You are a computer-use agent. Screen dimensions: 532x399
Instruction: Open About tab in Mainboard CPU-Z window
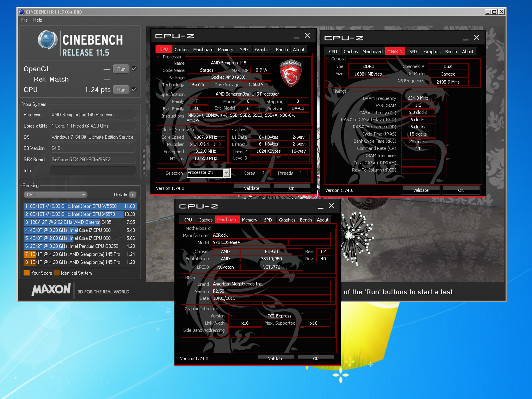[x=323, y=220]
